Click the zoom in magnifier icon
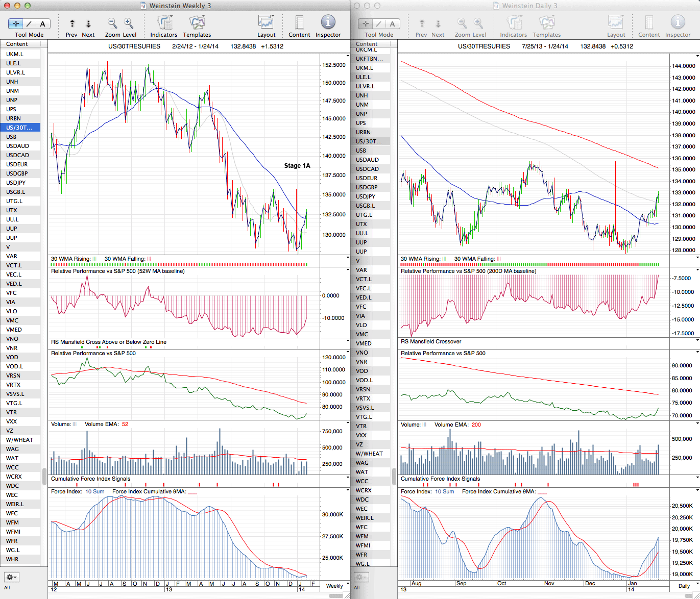Viewport: 700px width, 599px height. (x=129, y=23)
